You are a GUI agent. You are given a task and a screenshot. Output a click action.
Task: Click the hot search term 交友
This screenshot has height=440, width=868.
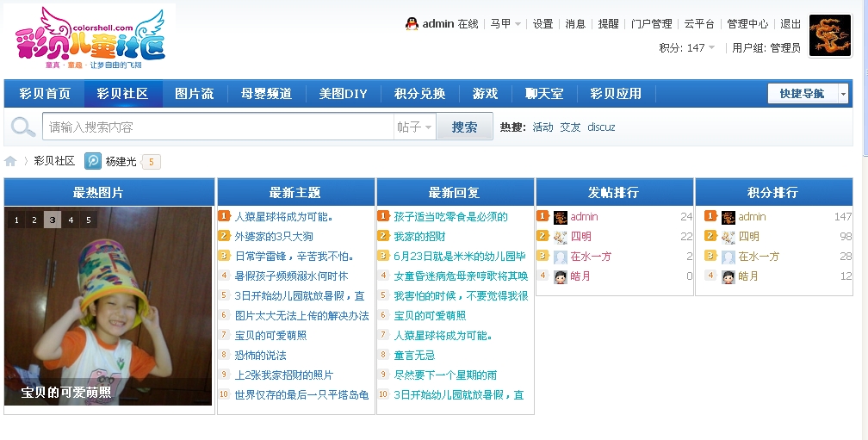570,127
